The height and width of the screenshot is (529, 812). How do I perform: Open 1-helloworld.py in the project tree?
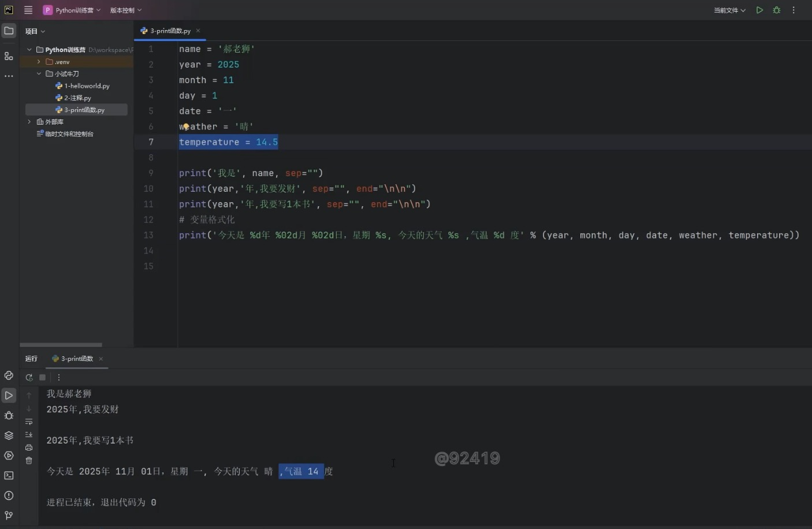87,86
